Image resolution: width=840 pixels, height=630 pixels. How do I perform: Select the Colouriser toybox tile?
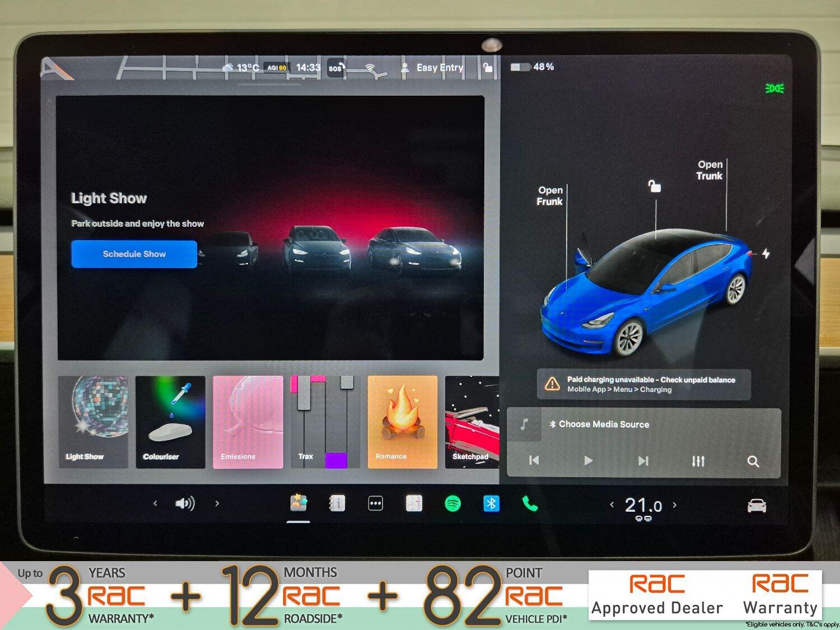pyautogui.click(x=170, y=422)
